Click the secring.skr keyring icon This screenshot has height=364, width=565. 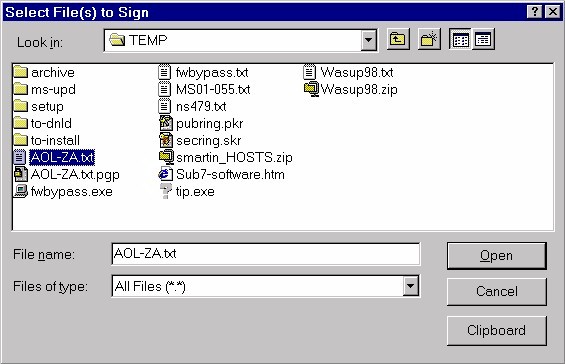(x=166, y=140)
